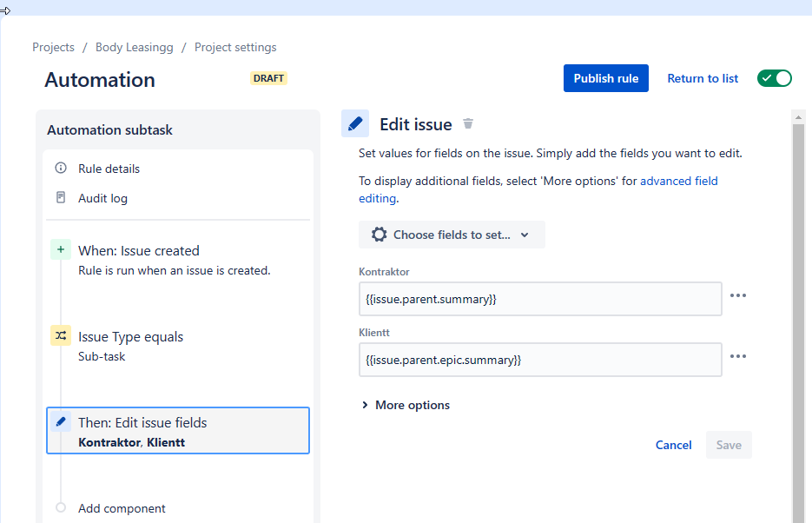This screenshot has height=523, width=812.
Task: Open Klientt field more options ellipsis
Action: (x=738, y=356)
